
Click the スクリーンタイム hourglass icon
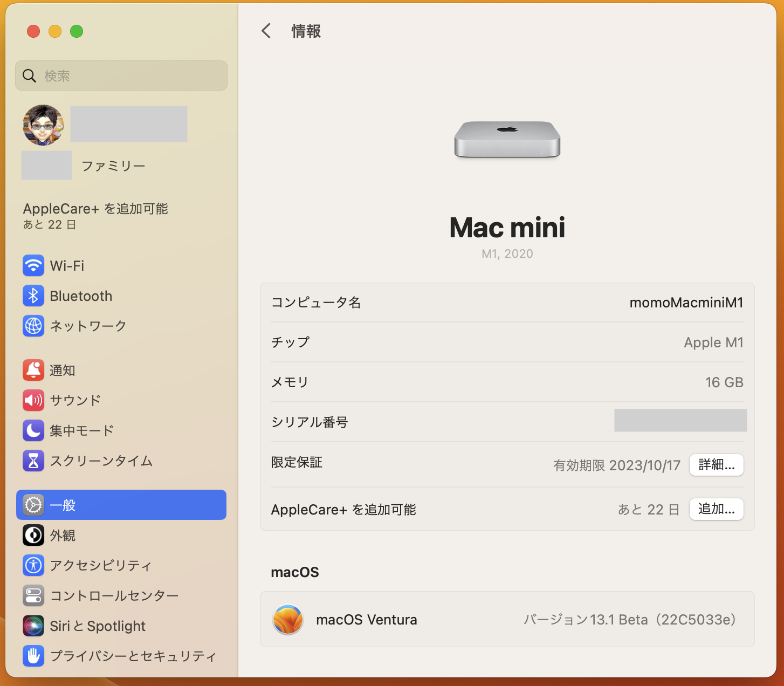pyautogui.click(x=33, y=461)
